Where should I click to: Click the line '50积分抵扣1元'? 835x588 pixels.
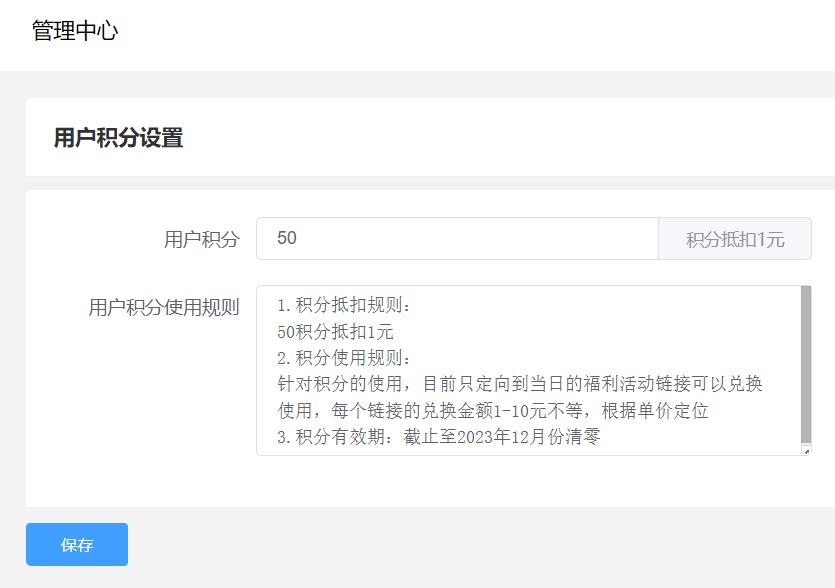pyautogui.click(x=335, y=332)
